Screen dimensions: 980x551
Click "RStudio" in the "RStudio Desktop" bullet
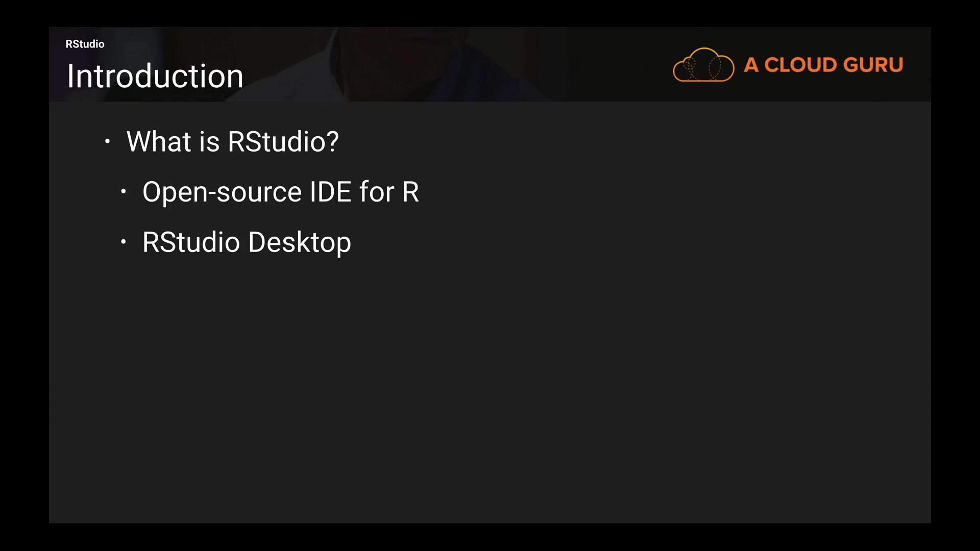pos(191,242)
